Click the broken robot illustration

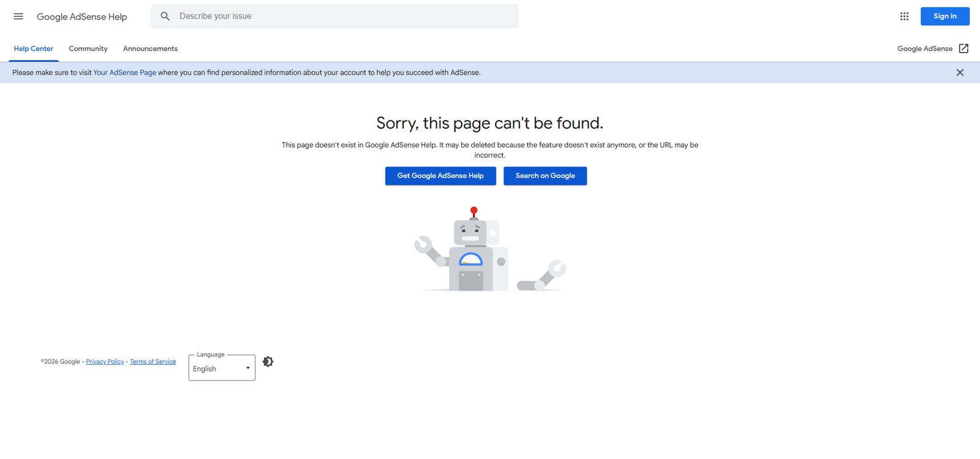click(x=489, y=249)
